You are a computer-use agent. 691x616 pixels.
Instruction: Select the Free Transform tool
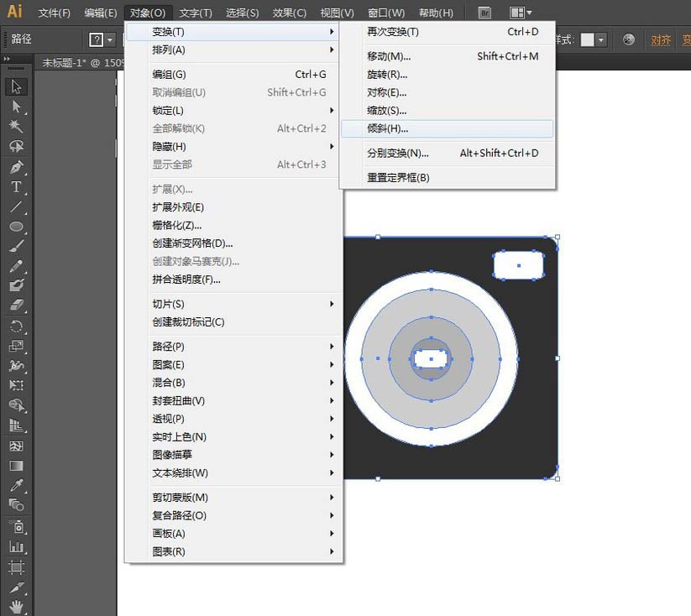[x=16, y=385]
